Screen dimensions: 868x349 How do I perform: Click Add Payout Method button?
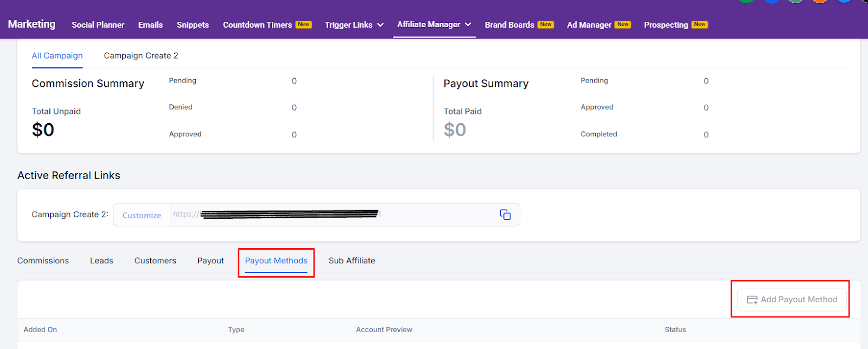click(x=792, y=300)
